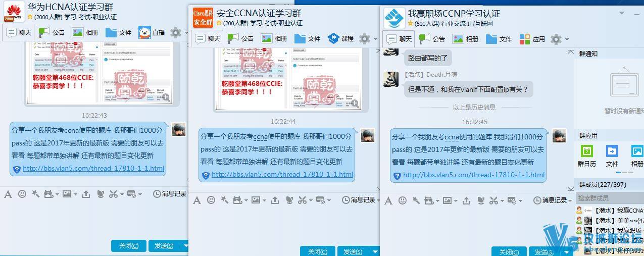Image resolution: width=644 pixels, height=256 pixels.
Task: Expand 消息记录 dropdown in the CCNP window
Action: [570, 200]
